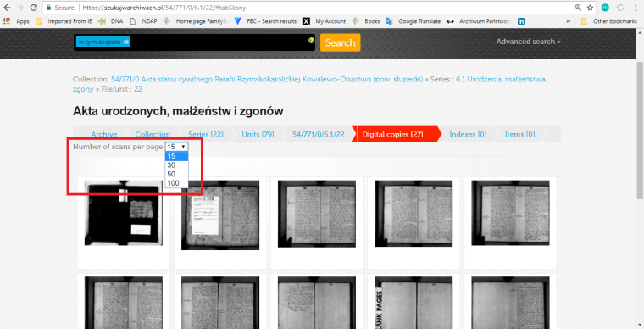
Task: Open the first thumbnail in second row
Action: coord(123,303)
